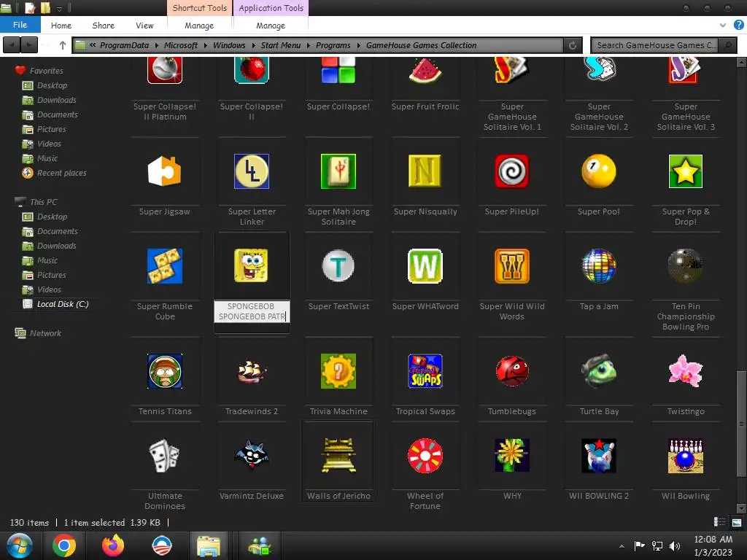Click the Super Fruit Frolic watermelon icon
This screenshot has width=747, height=560.
click(x=425, y=71)
